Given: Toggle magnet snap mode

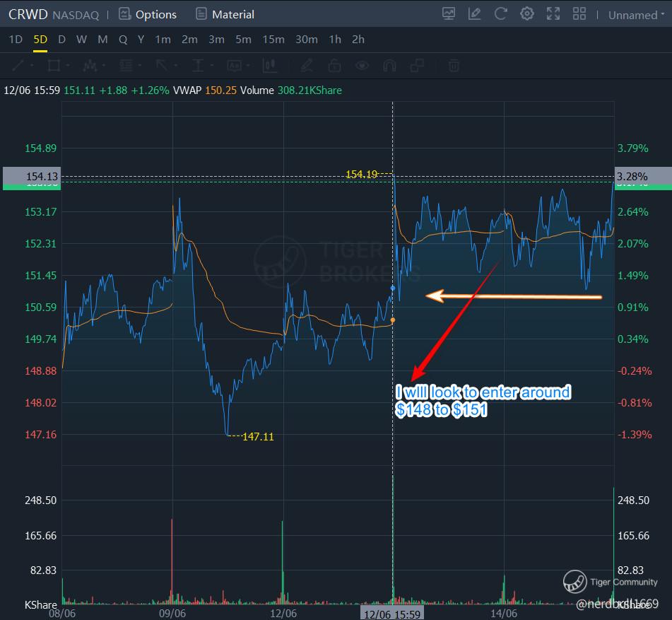Looking at the screenshot, I should click(389, 66).
